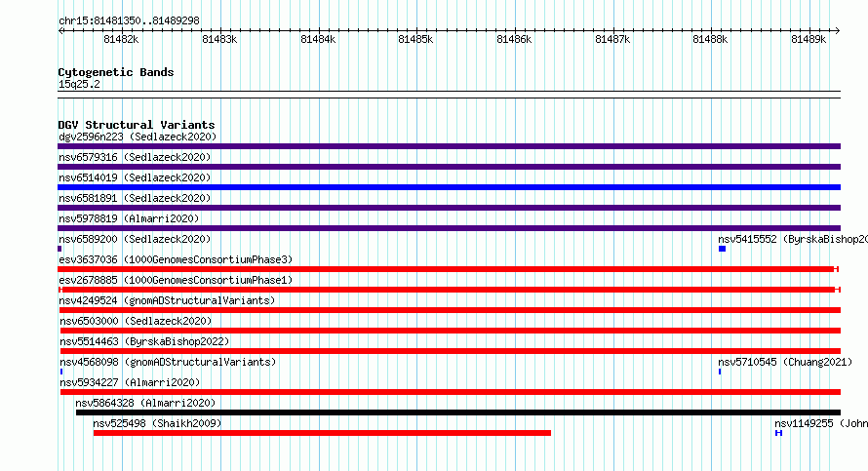Screen dimensions: 868x471
Task: Click the red bar under nsv5934227
Action: [x=451, y=392]
